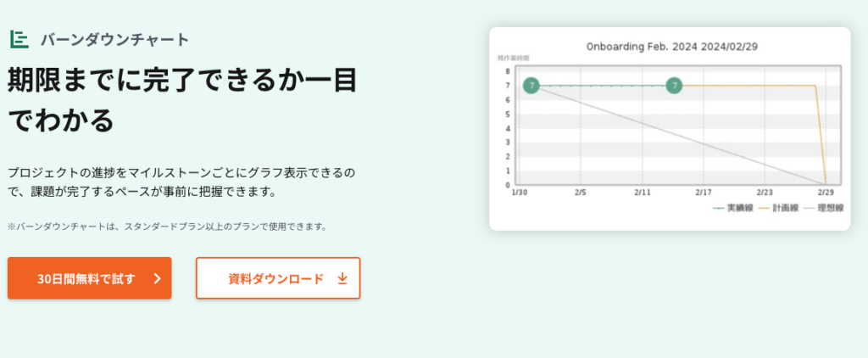The image size is (868, 358).
Task: Click the second green 7 chart marker
Action: pyautogui.click(x=674, y=85)
